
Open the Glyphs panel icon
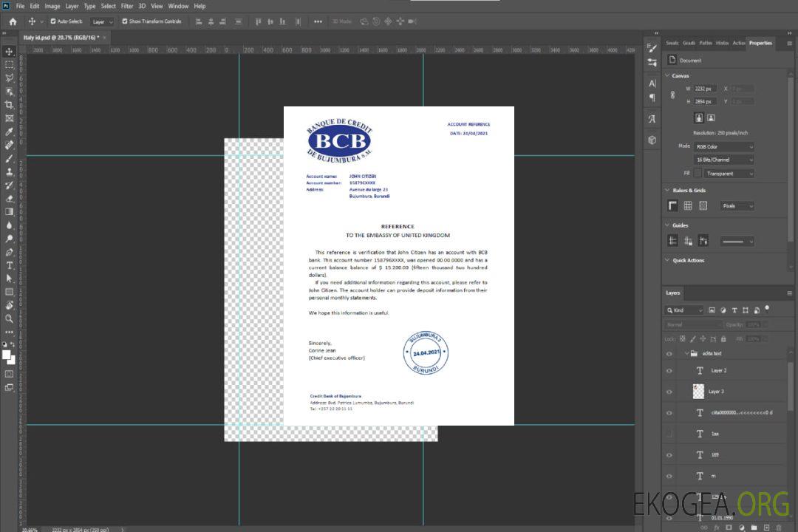click(x=652, y=119)
